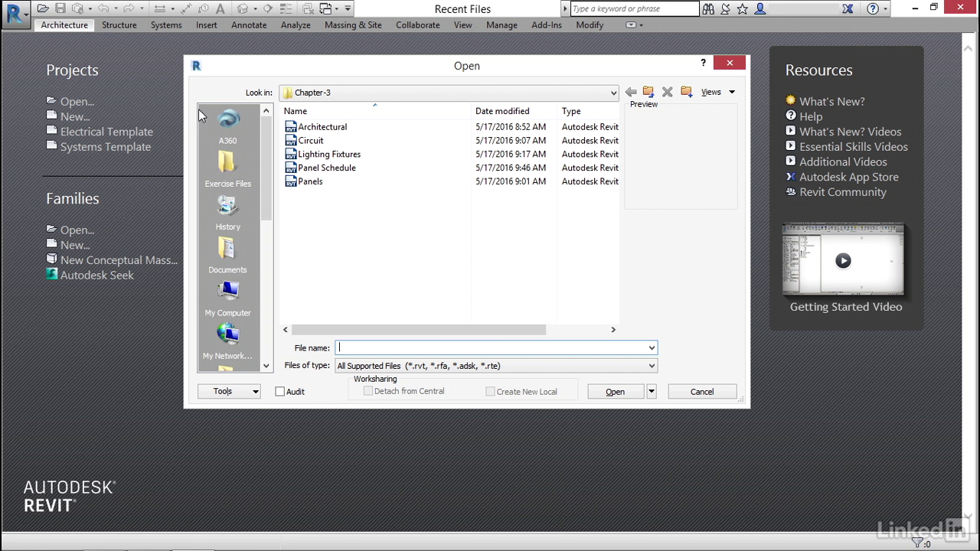This screenshot has height=551, width=980.
Task: Click the Delete X icon in Open dialog
Action: click(x=668, y=92)
